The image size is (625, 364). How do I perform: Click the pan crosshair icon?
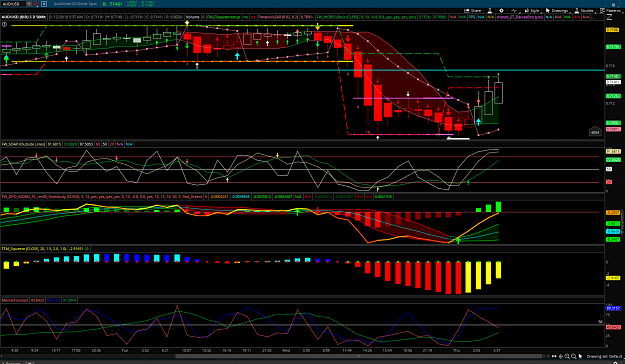click(x=560, y=356)
